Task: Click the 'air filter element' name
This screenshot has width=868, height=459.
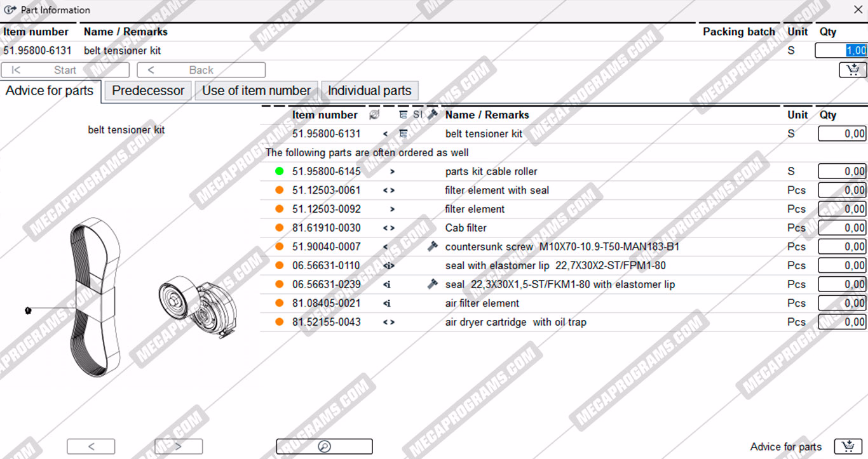Action: click(482, 303)
